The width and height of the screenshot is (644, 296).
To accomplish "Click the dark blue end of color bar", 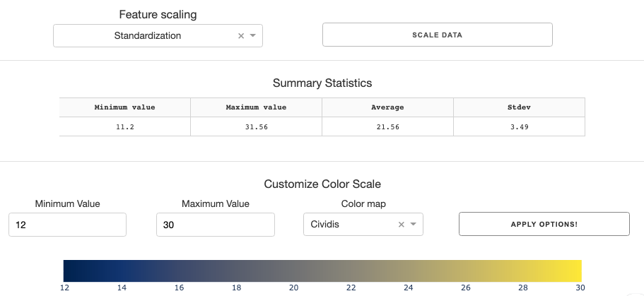I will pyautogui.click(x=71, y=271).
